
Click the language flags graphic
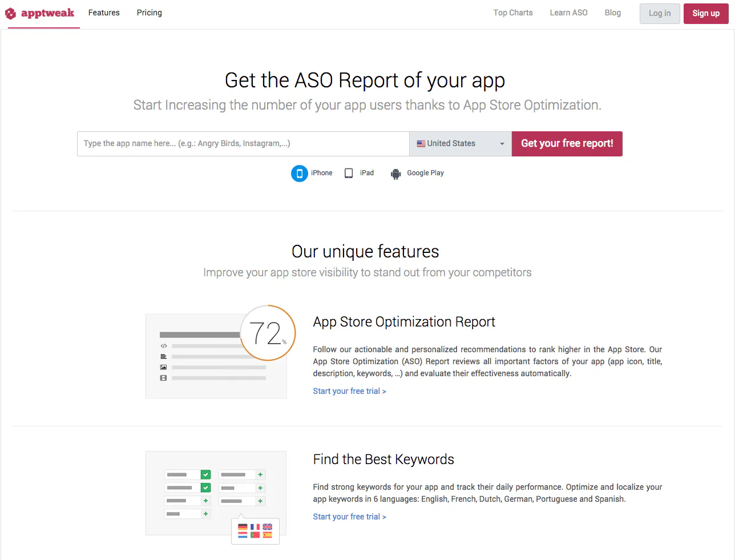255,531
